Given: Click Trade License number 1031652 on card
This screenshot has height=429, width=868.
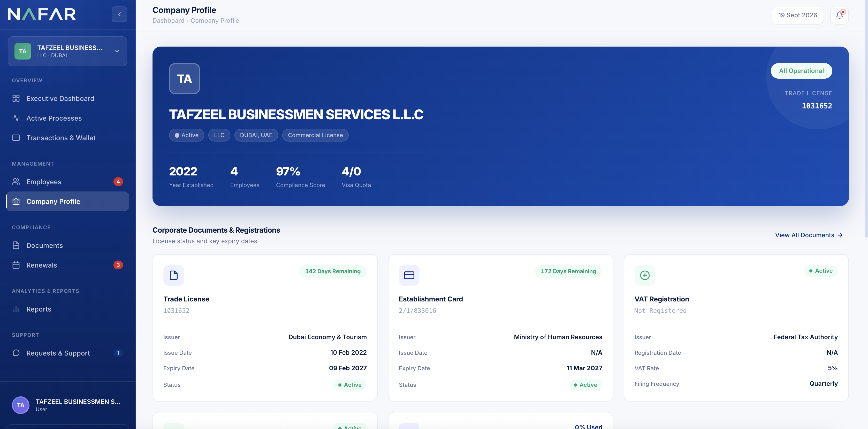Looking at the screenshot, I should point(176,310).
